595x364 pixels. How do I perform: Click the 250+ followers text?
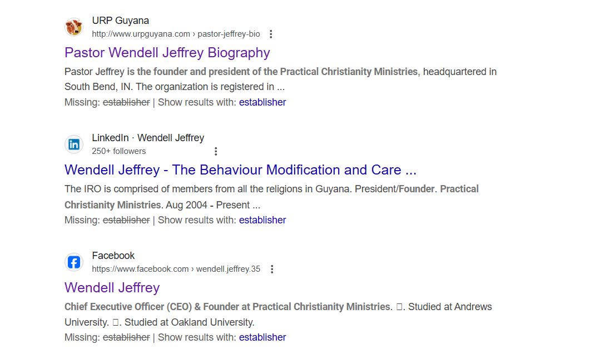(x=119, y=151)
